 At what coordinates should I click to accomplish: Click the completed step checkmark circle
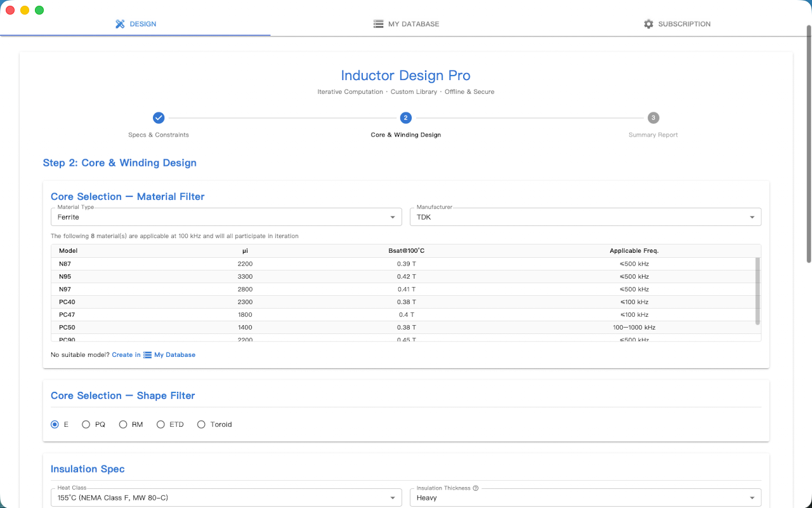159,117
